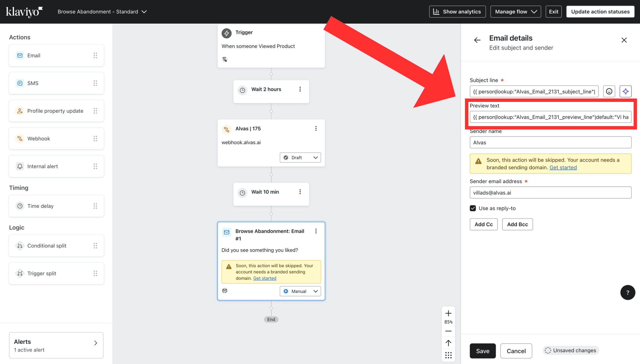Toggle the Use as reply-to checkbox
The width and height of the screenshot is (640, 364).
[473, 208]
